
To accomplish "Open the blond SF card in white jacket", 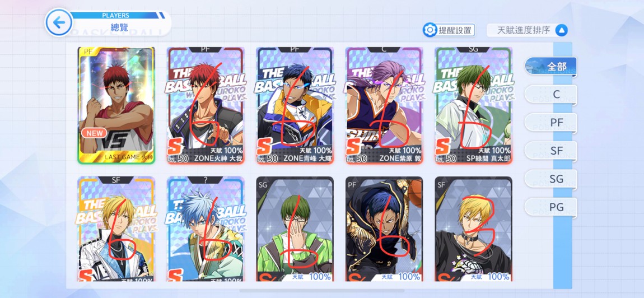I will point(116,229).
